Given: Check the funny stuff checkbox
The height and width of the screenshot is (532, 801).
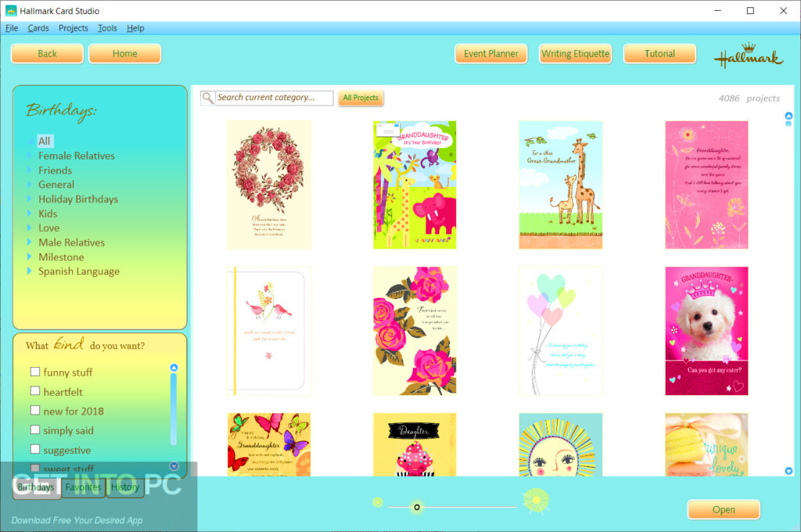Looking at the screenshot, I should [34, 372].
